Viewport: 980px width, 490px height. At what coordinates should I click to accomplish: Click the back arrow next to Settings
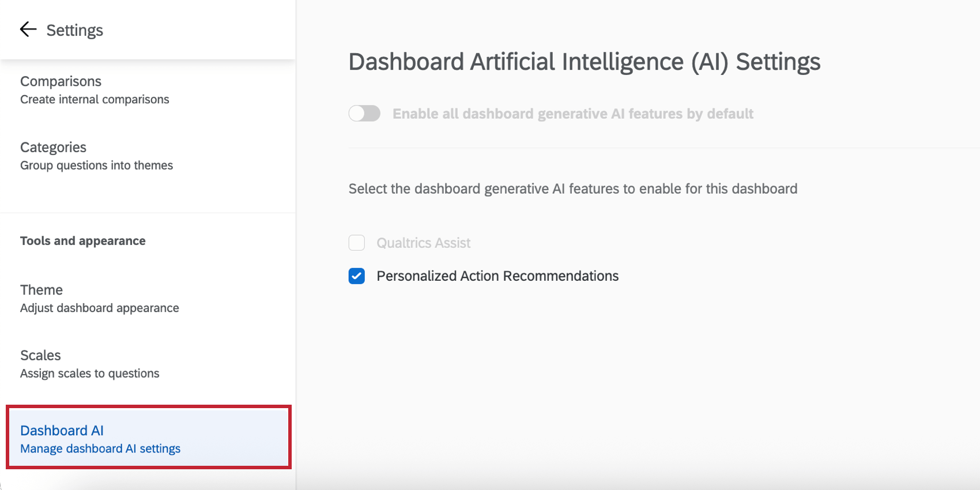point(27,29)
